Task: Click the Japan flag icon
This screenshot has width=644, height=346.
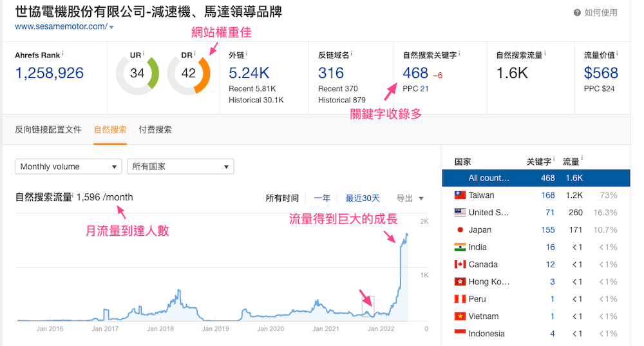Action: [x=460, y=230]
